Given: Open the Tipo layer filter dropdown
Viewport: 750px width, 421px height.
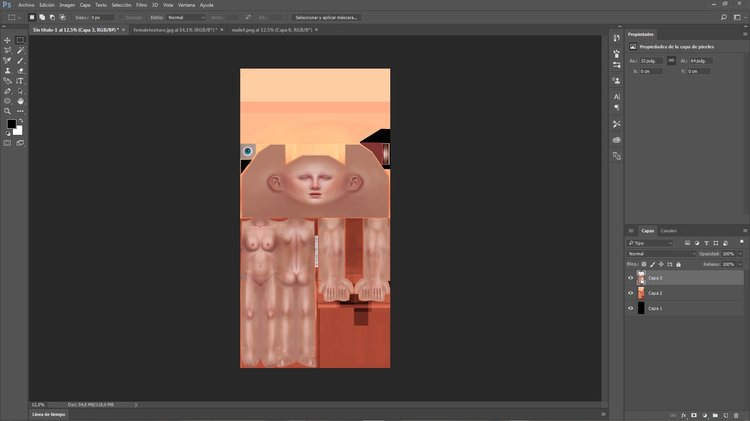Looking at the screenshot, I should (650, 243).
